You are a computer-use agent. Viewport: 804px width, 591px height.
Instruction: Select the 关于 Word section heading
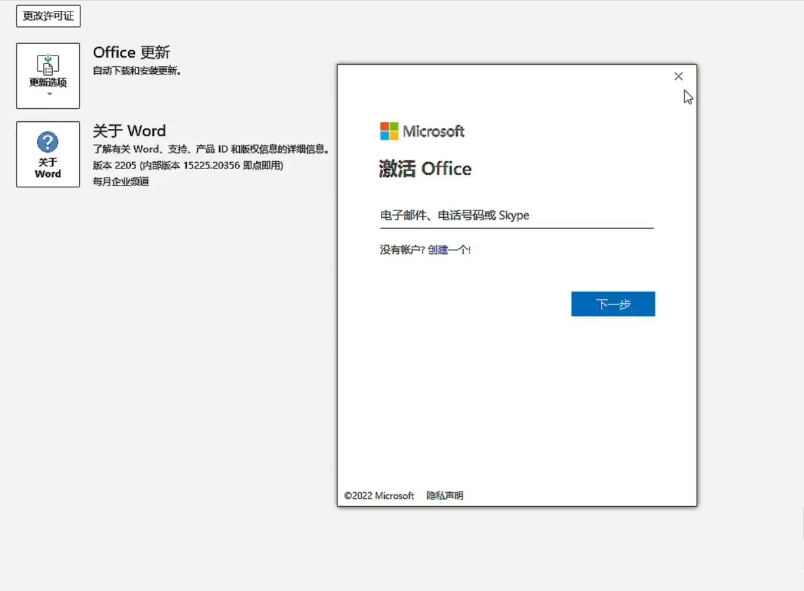[129, 131]
